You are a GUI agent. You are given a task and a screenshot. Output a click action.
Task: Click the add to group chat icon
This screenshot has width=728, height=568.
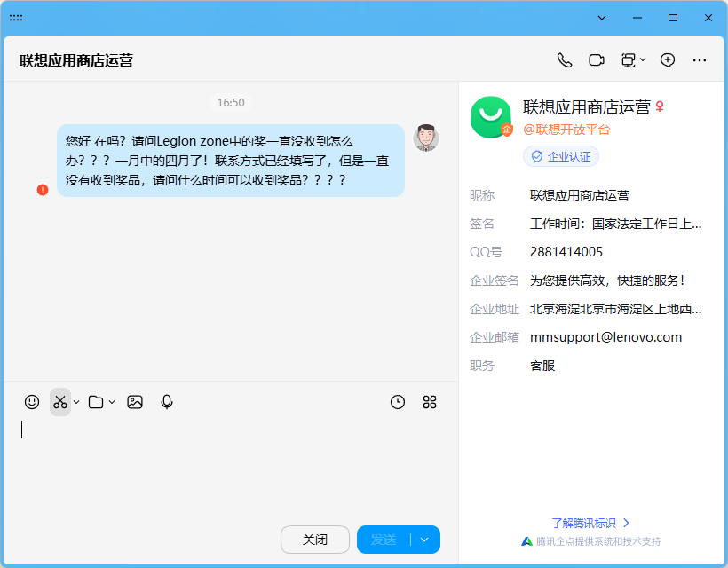tap(668, 60)
